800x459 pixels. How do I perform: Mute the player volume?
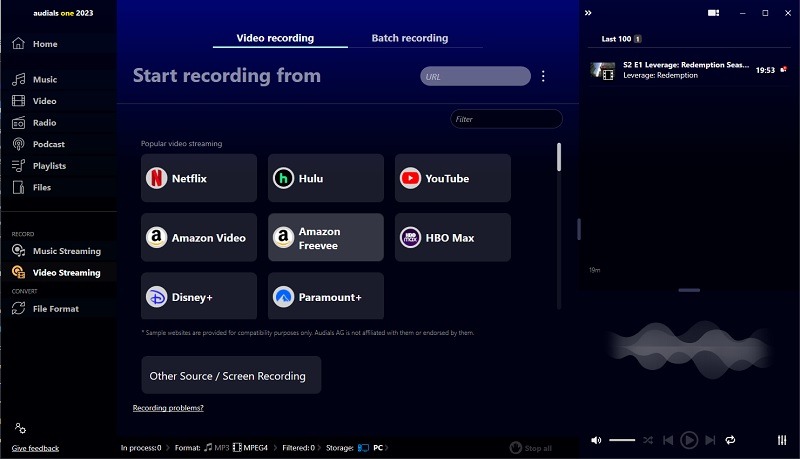pos(596,440)
